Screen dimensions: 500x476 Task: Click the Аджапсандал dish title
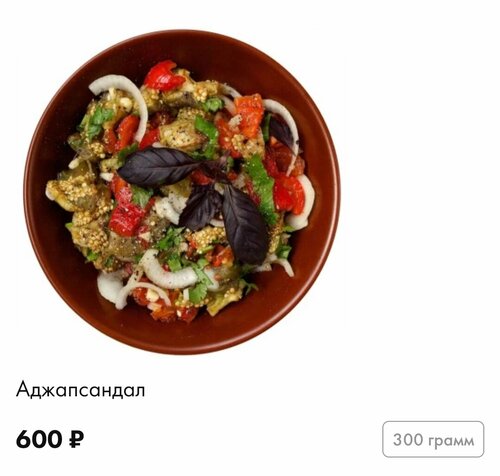click(80, 389)
